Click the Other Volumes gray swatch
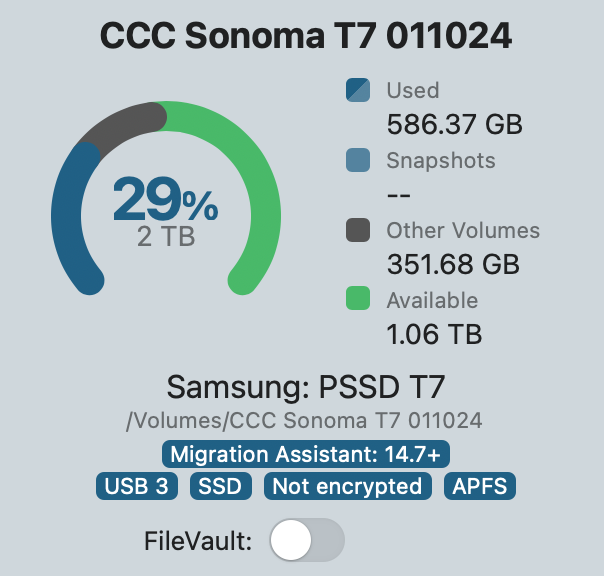Viewport: 604px width, 576px height. point(357,231)
